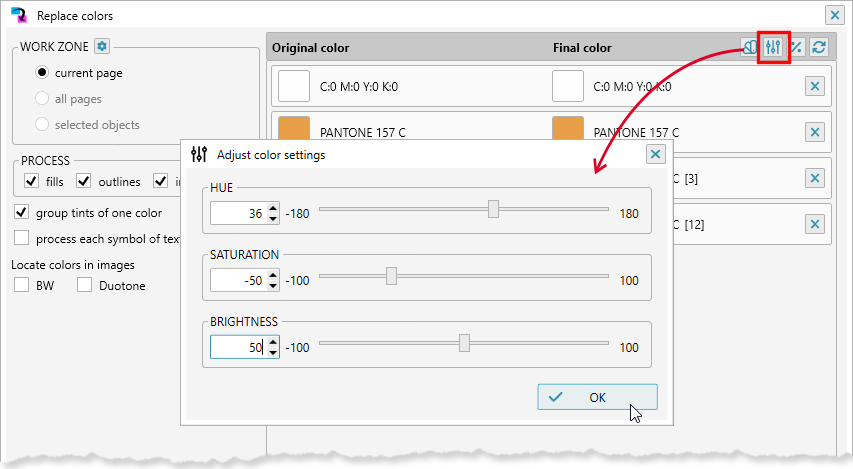853x469 pixels.
Task: Click the Final color column header
Action: (x=582, y=48)
